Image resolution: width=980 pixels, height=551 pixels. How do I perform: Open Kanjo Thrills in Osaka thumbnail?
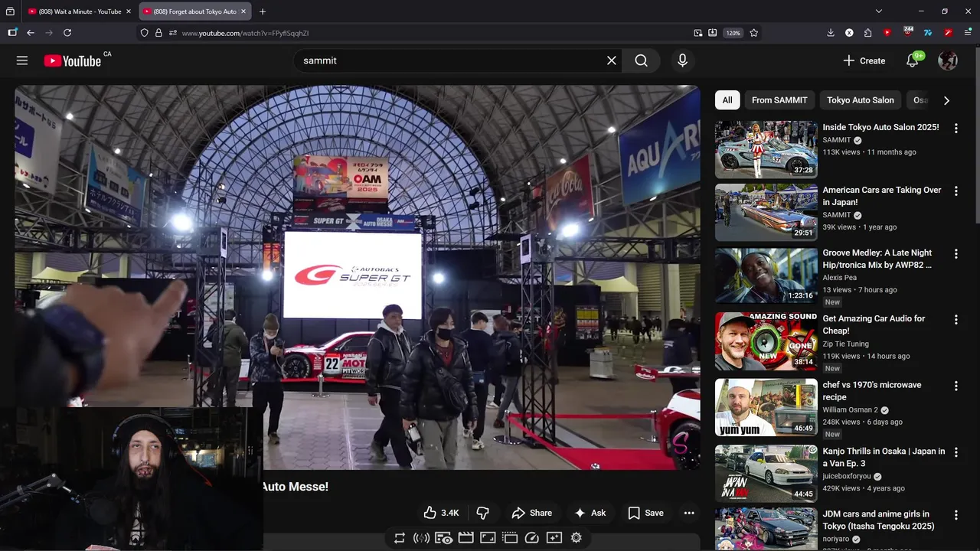click(x=766, y=474)
